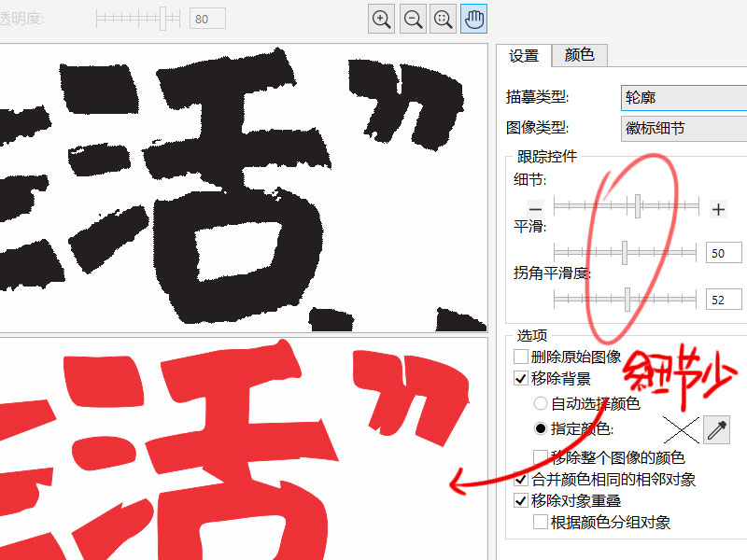Click the zoom to fit magnifier icon
The image size is (747, 560).
443,19
